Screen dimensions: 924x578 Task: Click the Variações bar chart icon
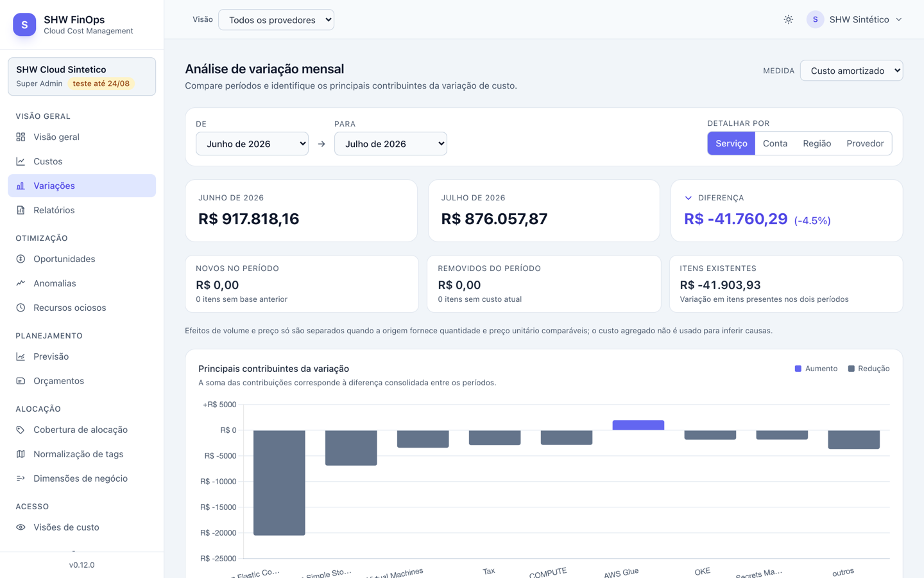(x=21, y=186)
